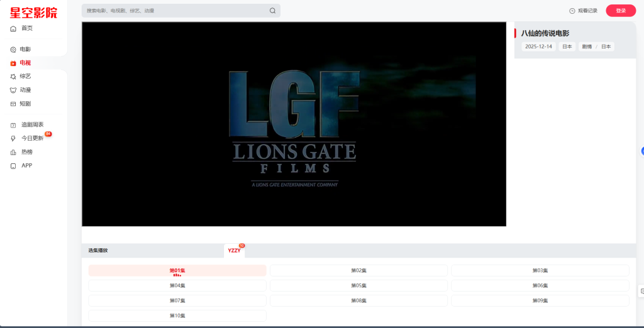644x328 pixels.
Task: Focus the search input field
Action: pos(176,11)
